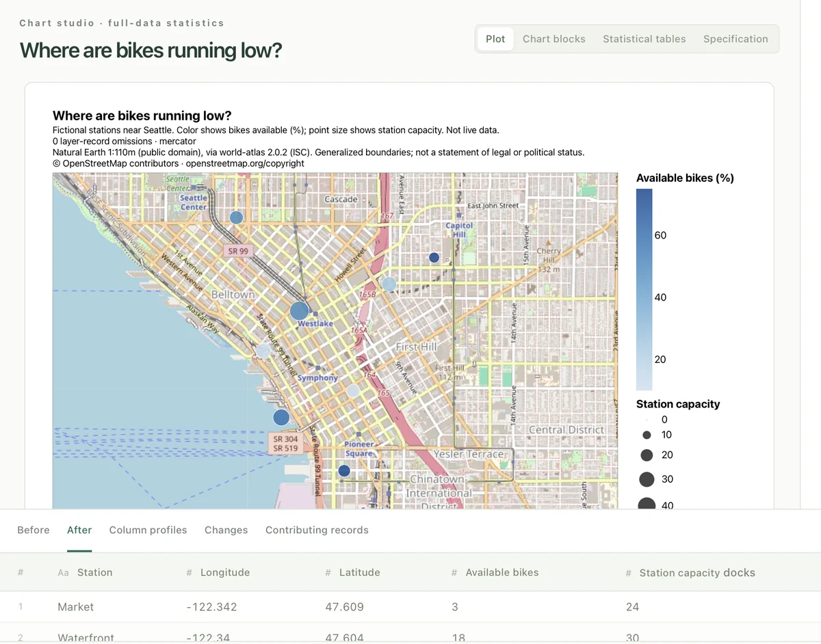Viewport: 821px width, 644px height.
Task: Open the Specification tab
Action: (735, 39)
